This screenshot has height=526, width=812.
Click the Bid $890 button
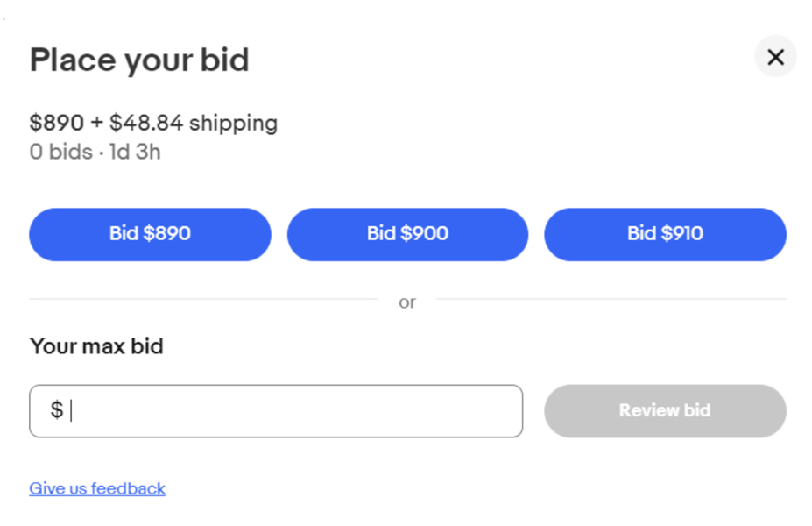point(150,234)
